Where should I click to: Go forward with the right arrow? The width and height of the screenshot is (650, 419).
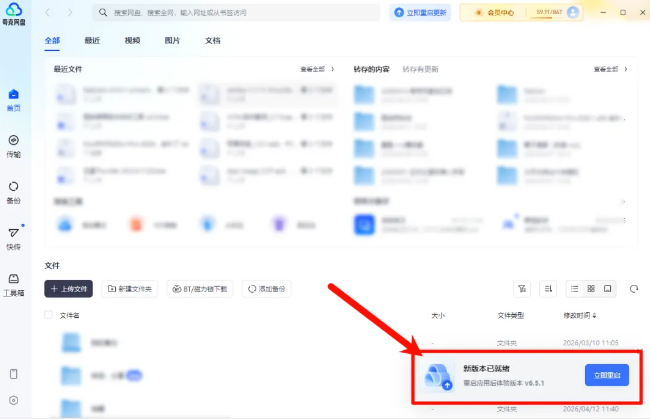tap(70, 13)
